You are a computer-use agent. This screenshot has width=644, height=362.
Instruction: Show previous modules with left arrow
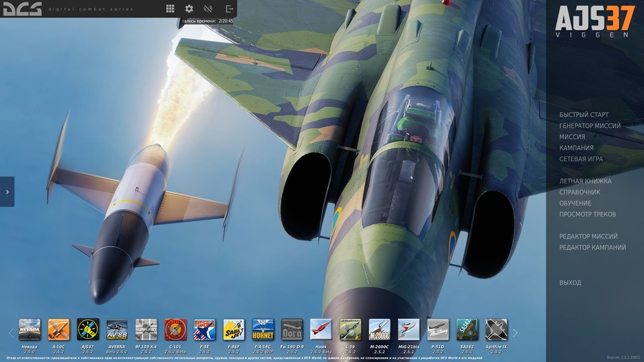click(x=11, y=333)
